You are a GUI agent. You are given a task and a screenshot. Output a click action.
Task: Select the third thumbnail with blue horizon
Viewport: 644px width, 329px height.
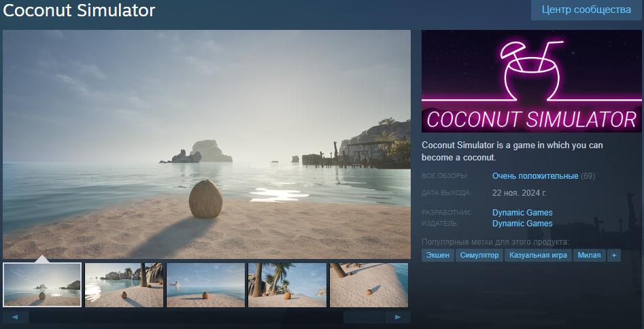(205, 285)
